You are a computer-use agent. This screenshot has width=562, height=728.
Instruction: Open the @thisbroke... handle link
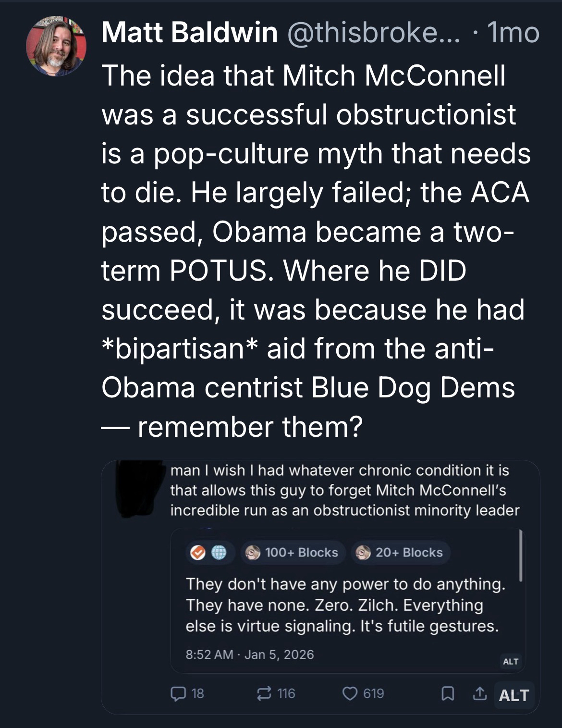(x=373, y=33)
